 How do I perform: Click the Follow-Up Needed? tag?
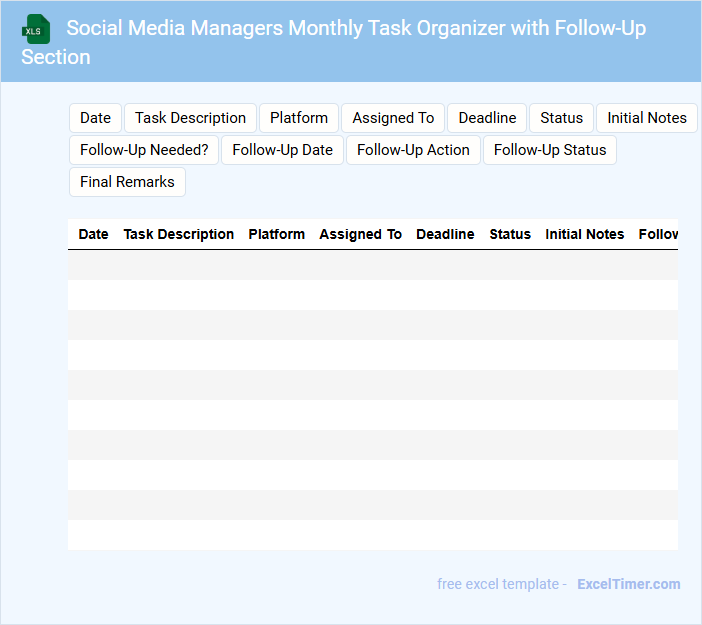[144, 150]
